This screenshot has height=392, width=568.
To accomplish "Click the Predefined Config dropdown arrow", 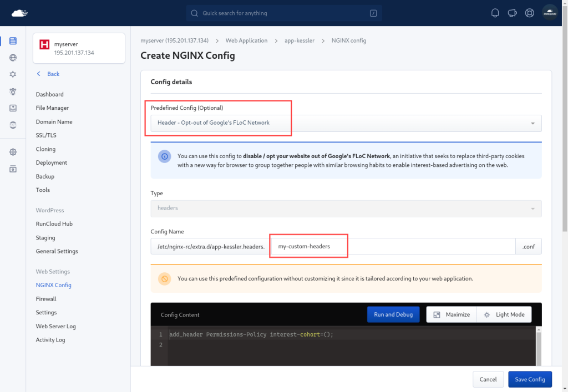I will pos(533,124).
